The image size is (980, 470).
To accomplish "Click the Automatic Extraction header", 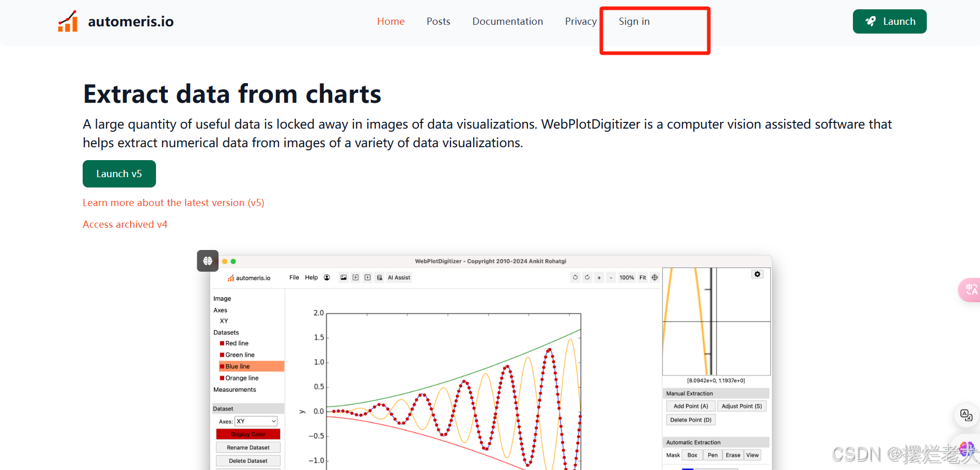I will coord(716,443).
